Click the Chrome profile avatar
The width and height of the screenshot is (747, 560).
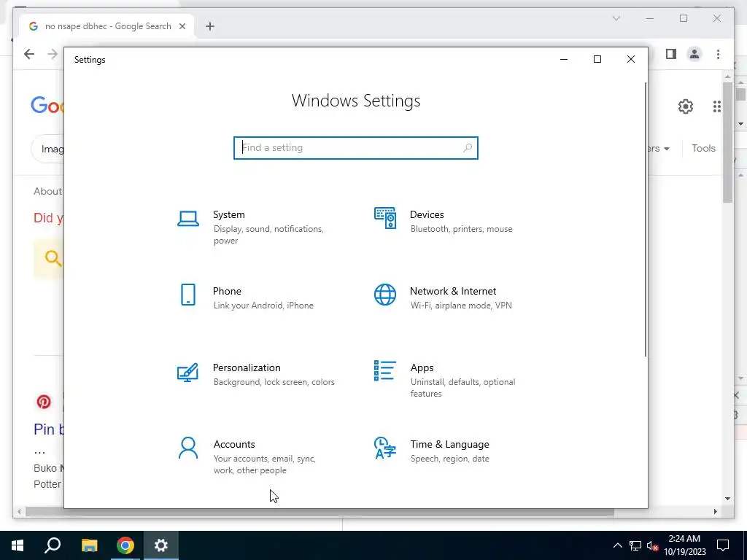click(x=694, y=54)
